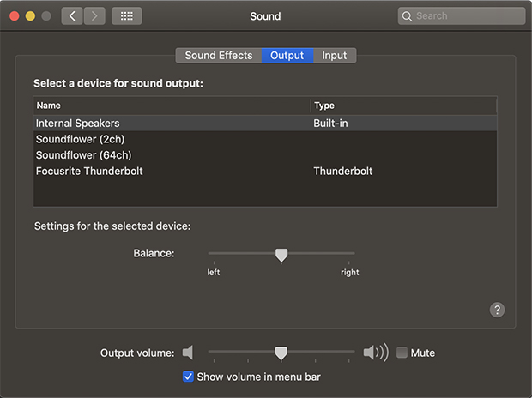Image resolution: width=532 pixels, height=398 pixels.
Task: Open the help question mark button
Action: click(x=497, y=310)
